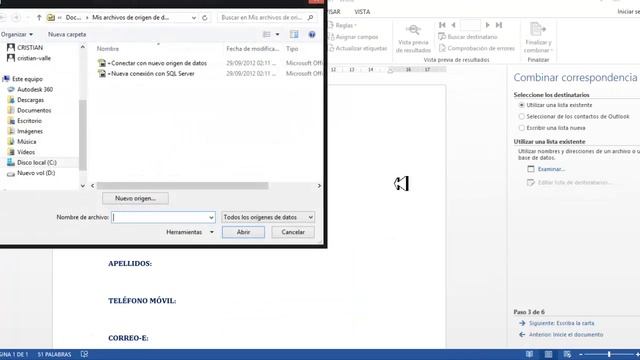Image resolution: width=640 pixels, height=360 pixels.
Task: Go to previous record in Word ribbon
Action: [x=453, y=25]
